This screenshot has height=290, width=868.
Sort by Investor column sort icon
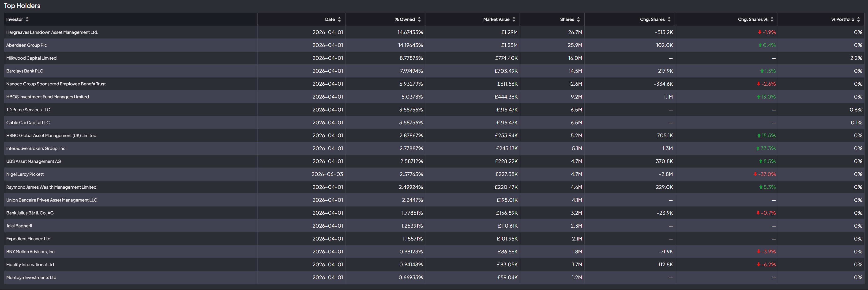pos(27,19)
